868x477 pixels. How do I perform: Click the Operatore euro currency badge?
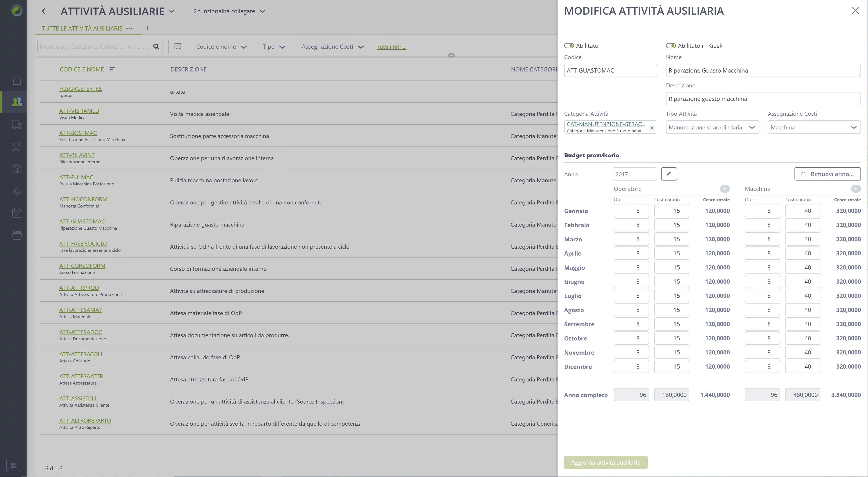(725, 188)
